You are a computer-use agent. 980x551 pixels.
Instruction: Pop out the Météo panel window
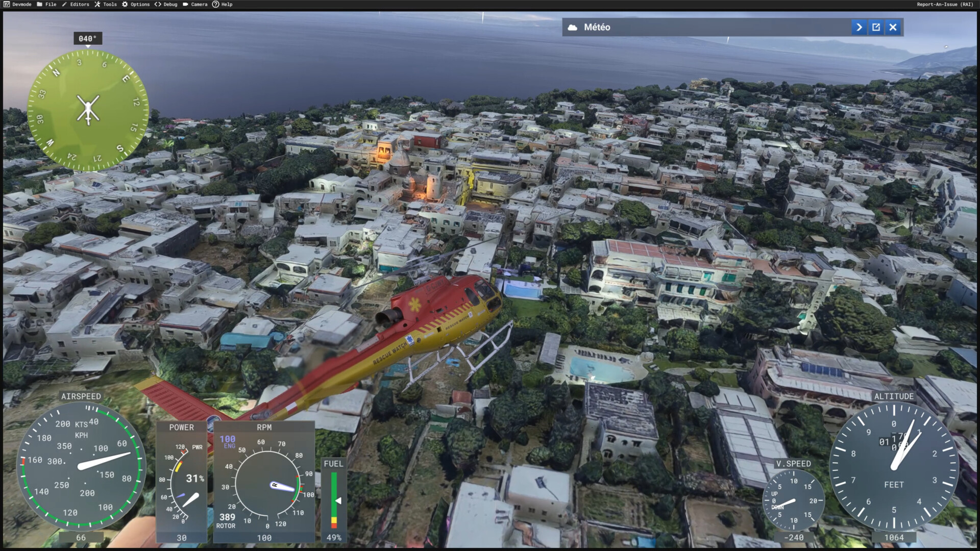coord(876,27)
